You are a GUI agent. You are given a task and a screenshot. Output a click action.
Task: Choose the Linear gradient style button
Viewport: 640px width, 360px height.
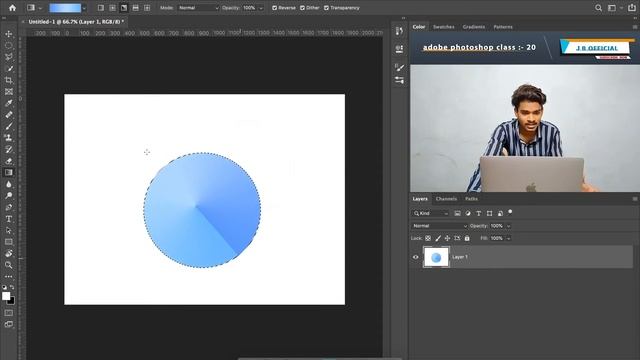pyautogui.click(x=101, y=8)
